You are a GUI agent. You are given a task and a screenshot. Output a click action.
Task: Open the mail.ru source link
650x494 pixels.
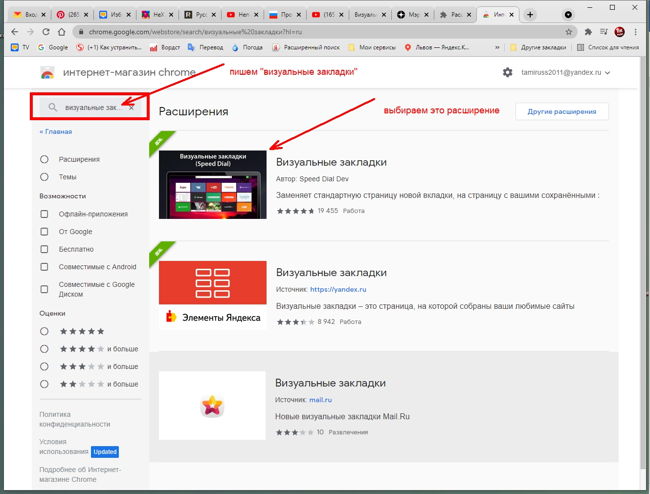pos(320,400)
